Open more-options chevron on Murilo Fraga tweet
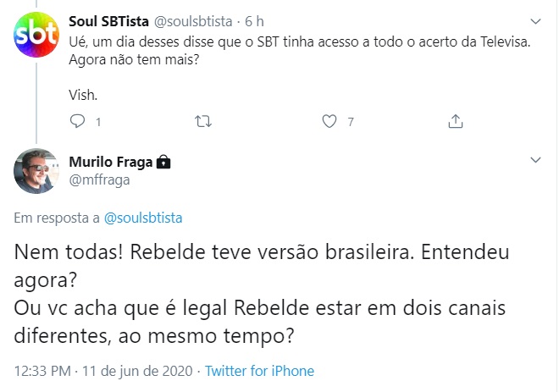This screenshot has width=559, height=392. tap(535, 159)
